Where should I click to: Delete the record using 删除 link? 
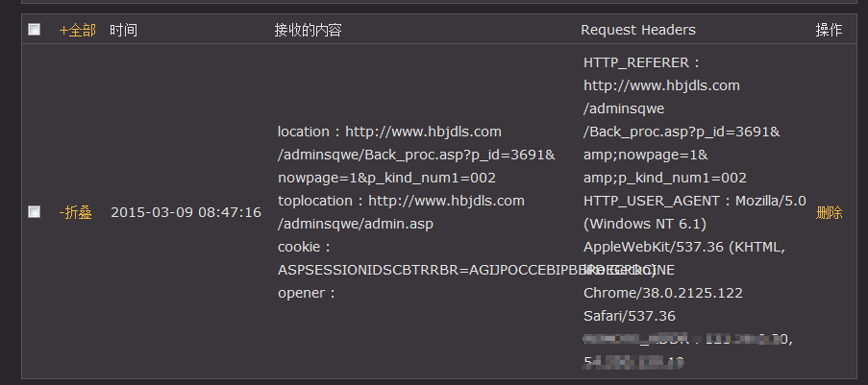[829, 212]
